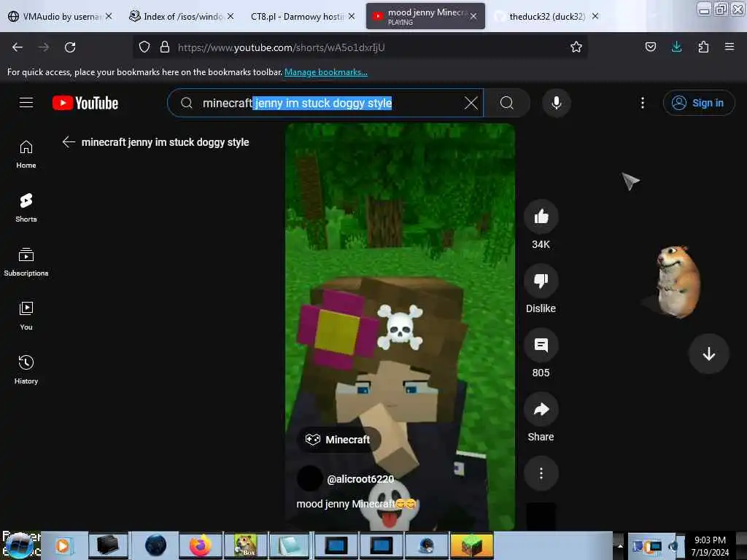Click the channel avatar beside @alicroot6220
The height and width of the screenshot is (560, 747).
309,478
